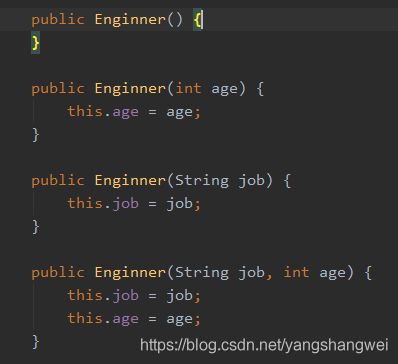Image resolution: width=398 pixels, height=364 pixels.
Task: Click closing brace of Enginner(int age) constructor
Action: pyautogui.click(x=36, y=135)
